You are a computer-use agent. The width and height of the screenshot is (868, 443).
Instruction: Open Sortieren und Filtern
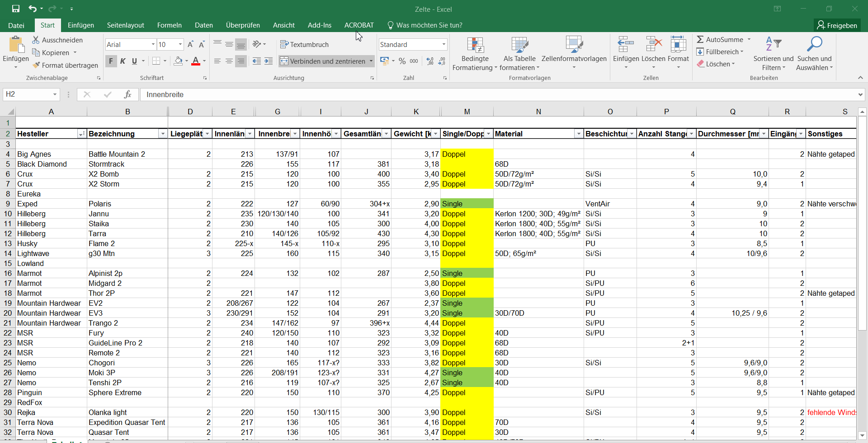coord(774,54)
